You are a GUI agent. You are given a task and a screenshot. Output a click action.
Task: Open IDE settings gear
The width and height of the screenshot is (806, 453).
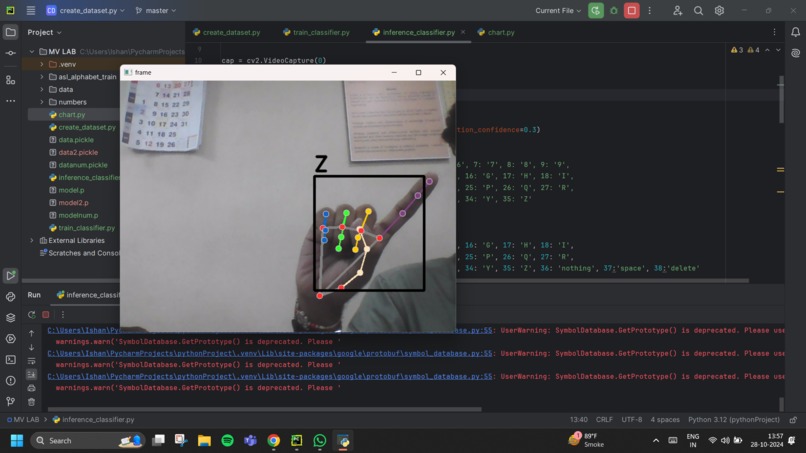pyautogui.click(x=719, y=10)
